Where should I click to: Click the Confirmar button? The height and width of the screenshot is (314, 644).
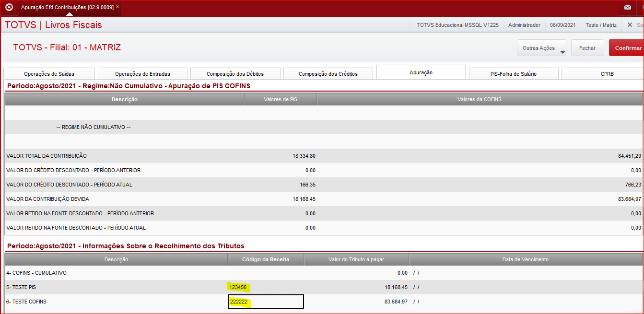tap(626, 48)
